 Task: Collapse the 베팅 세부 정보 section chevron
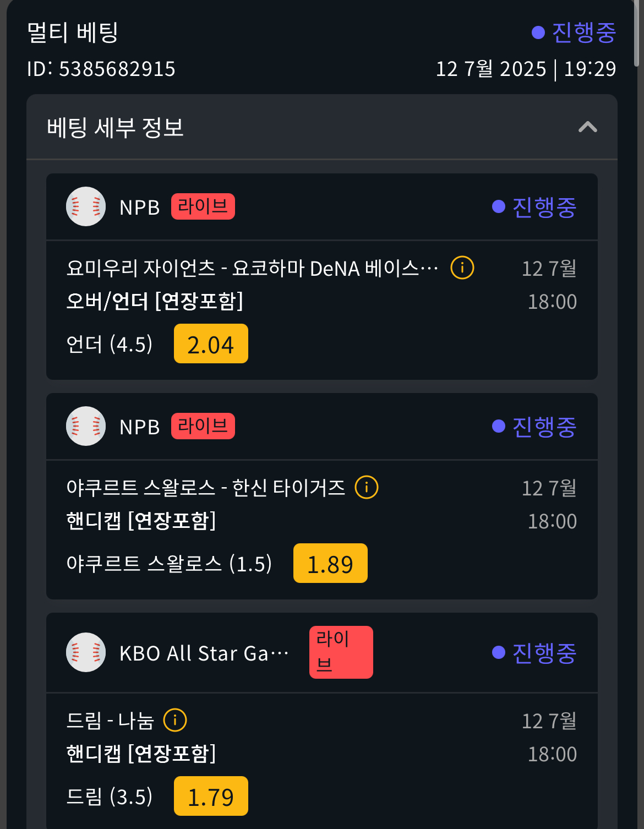pyautogui.click(x=588, y=127)
